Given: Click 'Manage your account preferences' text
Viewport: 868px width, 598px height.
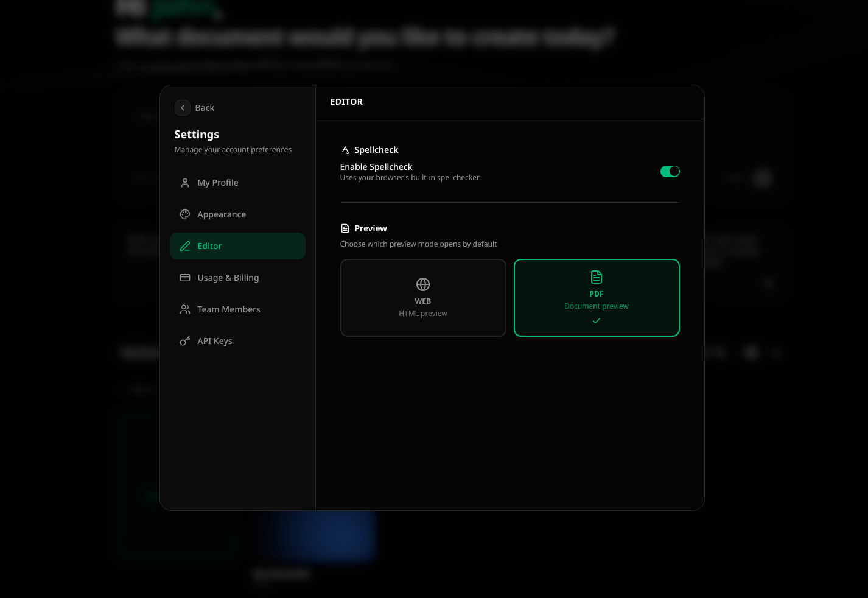Looking at the screenshot, I should click(x=233, y=150).
